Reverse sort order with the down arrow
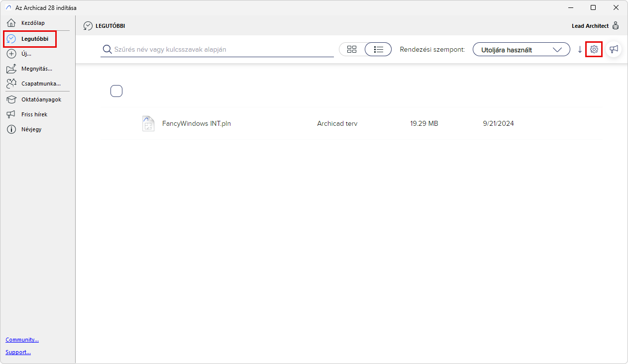The height and width of the screenshot is (364, 628). 580,49
